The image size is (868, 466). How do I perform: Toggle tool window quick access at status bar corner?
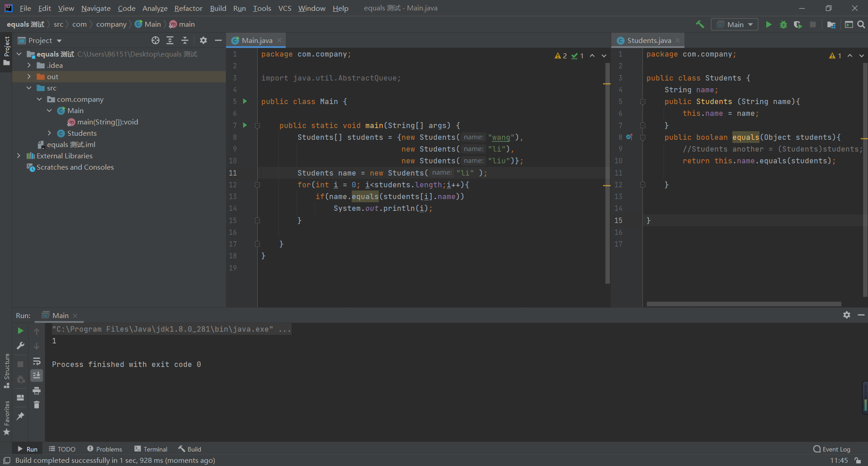coord(7,460)
